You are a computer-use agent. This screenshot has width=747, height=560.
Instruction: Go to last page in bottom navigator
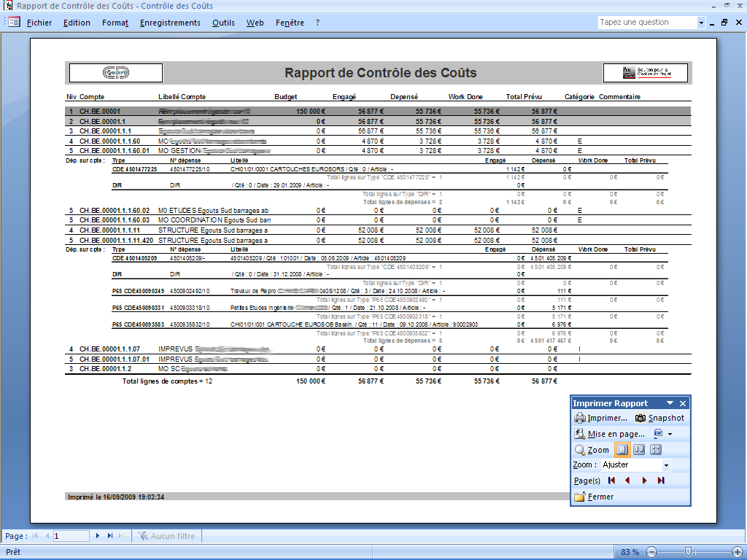coord(110,536)
